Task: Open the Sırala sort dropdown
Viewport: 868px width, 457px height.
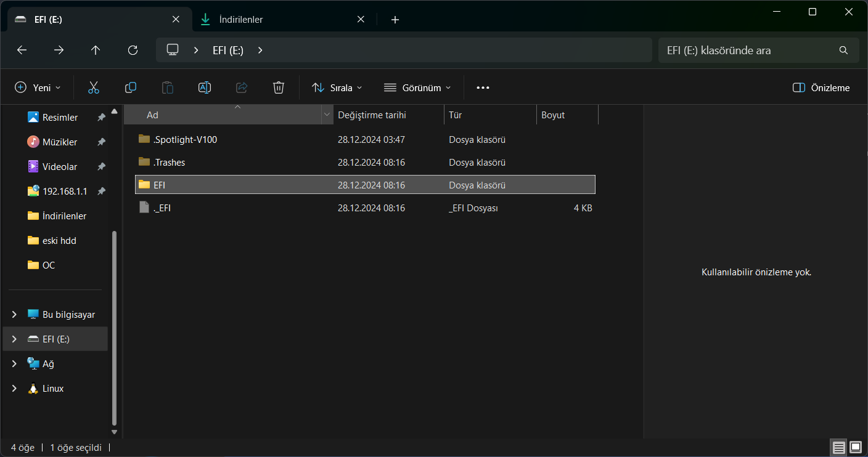Action: 337,87
